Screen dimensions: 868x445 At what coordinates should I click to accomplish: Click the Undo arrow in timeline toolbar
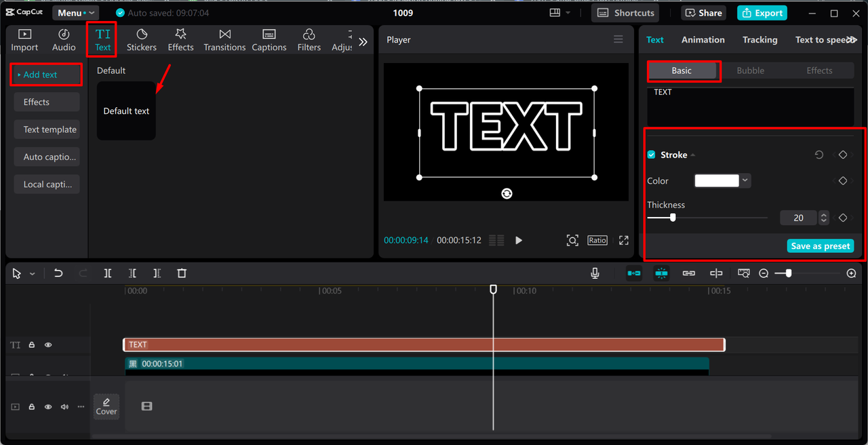tap(58, 273)
